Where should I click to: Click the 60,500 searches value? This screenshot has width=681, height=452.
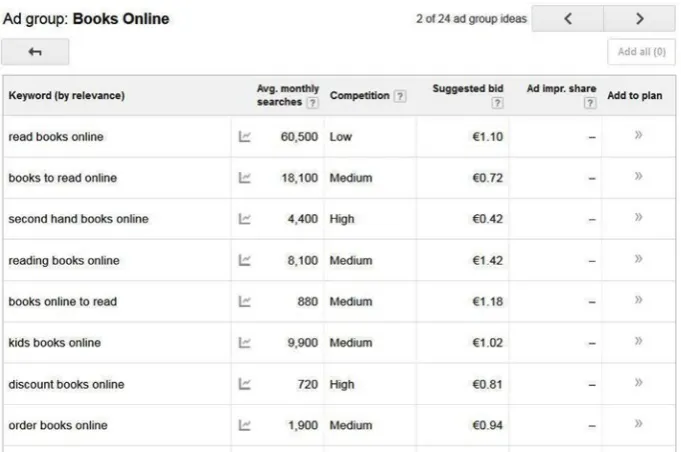point(299,137)
